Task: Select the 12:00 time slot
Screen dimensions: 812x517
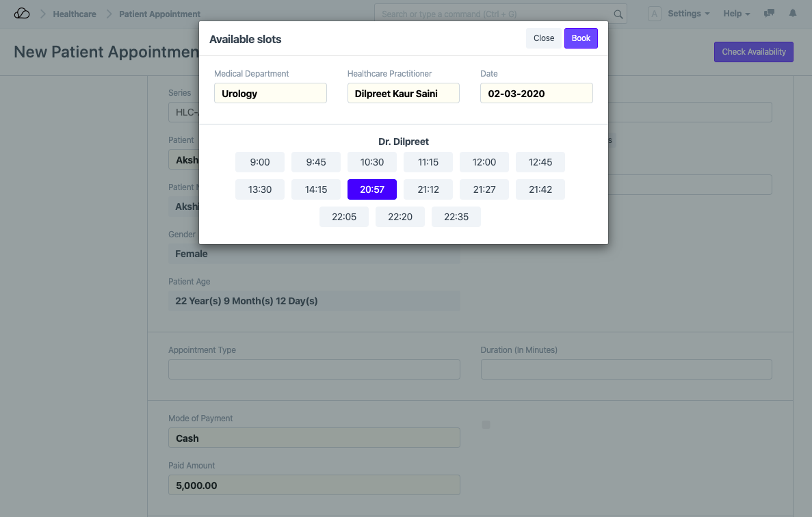Action: click(484, 162)
